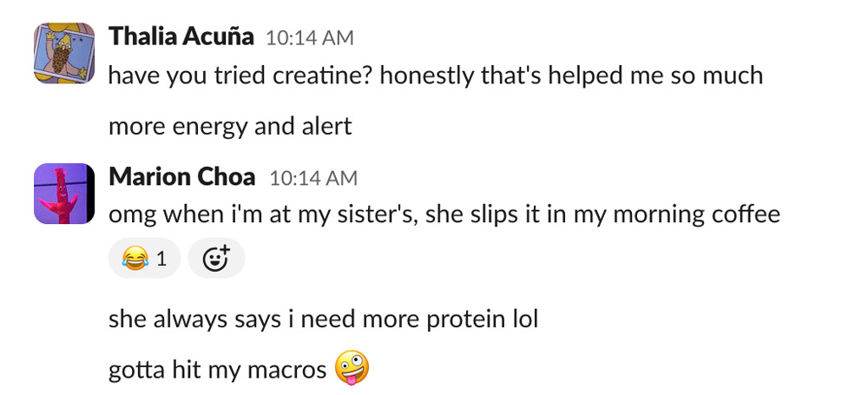This screenshot has height=395, width=868.
Task: Click Marion Choa's sender name
Action: tap(181, 178)
